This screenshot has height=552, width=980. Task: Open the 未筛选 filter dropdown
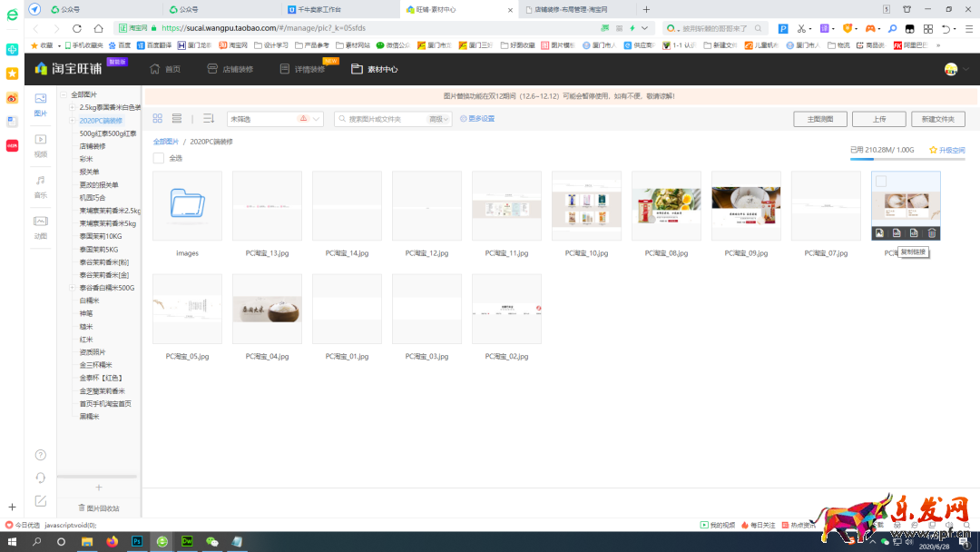coord(275,119)
